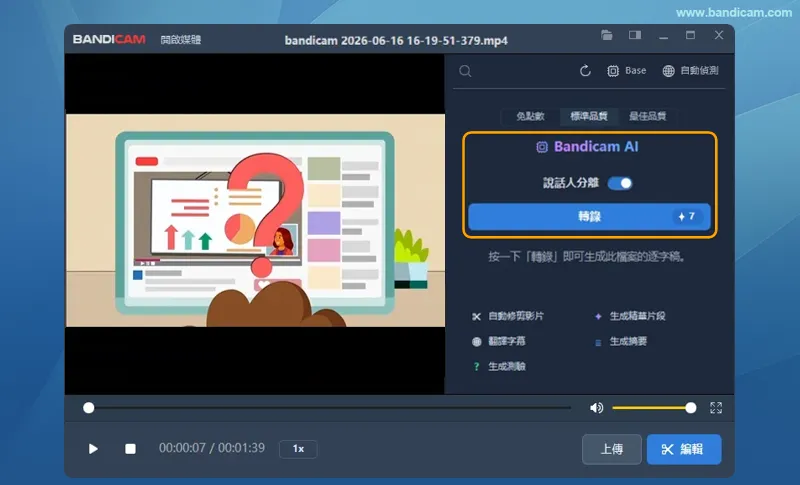
Task: Mute audio with the speaker icon
Action: (x=596, y=407)
